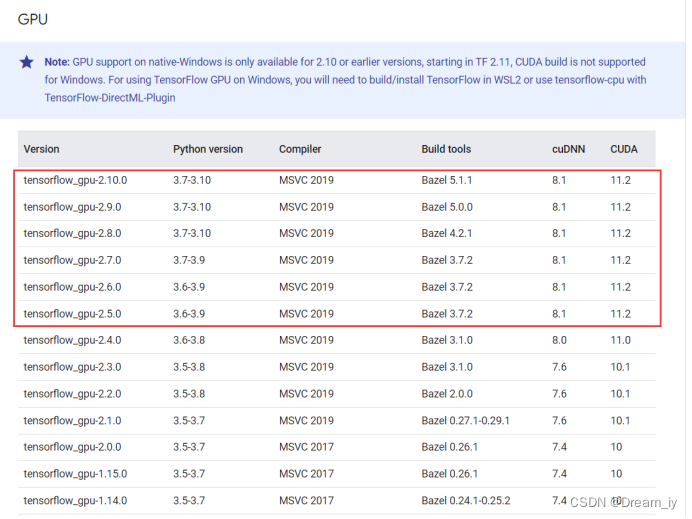
Task: Click Python version 3.5-3.8 for tensorflow_gpu-2.3.0
Action: (x=192, y=367)
